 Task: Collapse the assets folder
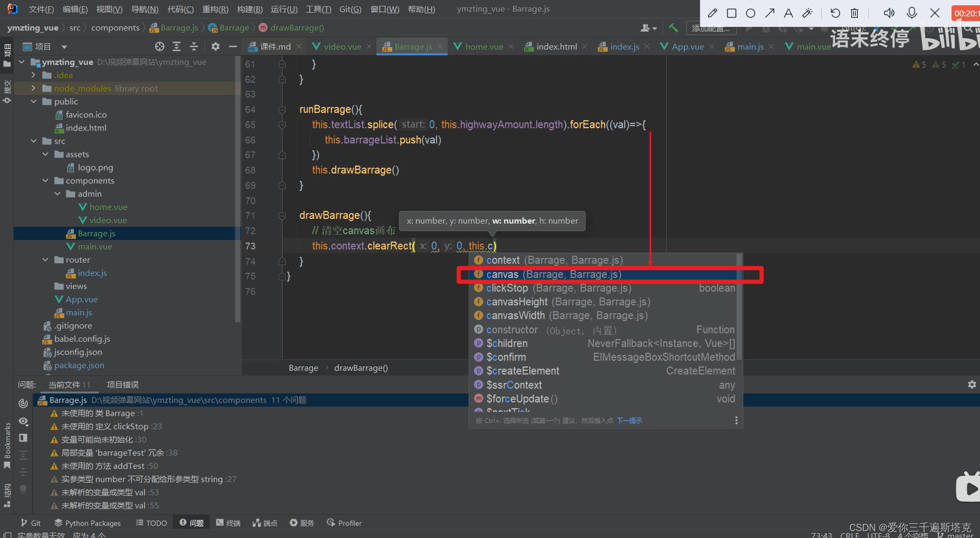(x=45, y=154)
